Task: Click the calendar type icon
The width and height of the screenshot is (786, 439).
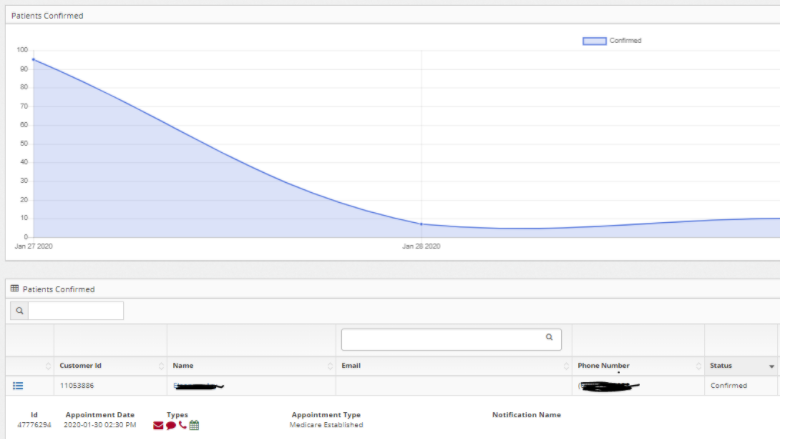Action: [194, 425]
